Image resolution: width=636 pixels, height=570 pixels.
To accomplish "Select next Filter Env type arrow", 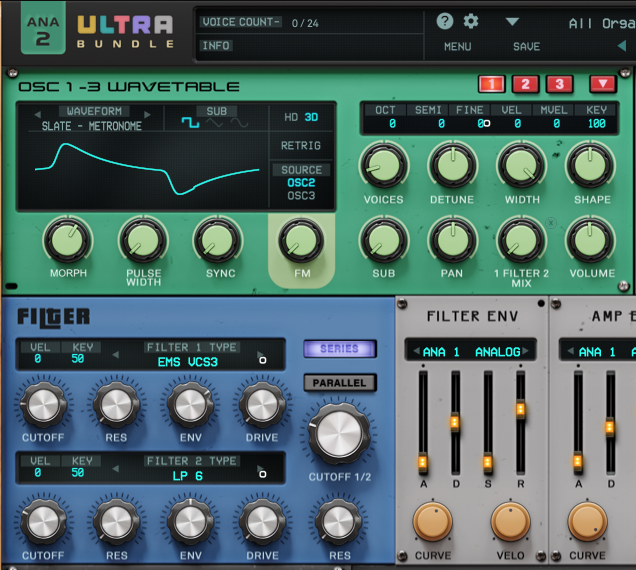I will [526, 351].
